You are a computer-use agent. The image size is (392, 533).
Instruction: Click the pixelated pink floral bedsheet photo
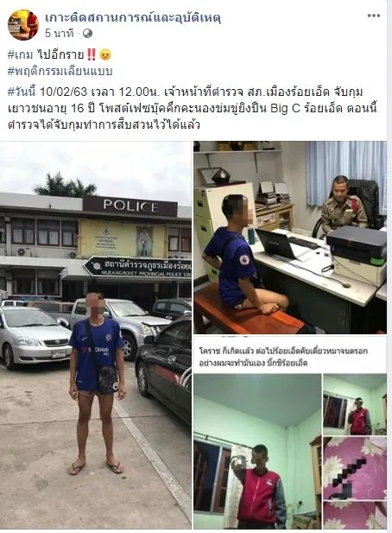pyautogui.click(x=355, y=468)
